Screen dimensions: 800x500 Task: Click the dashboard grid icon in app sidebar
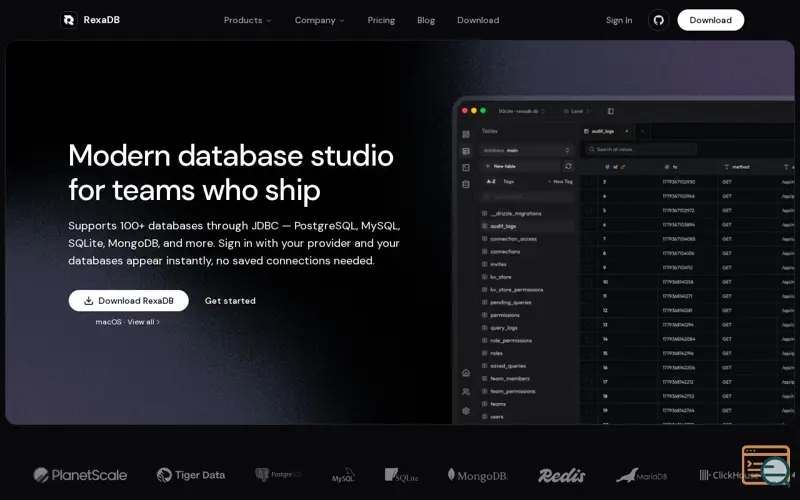(466, 134)
